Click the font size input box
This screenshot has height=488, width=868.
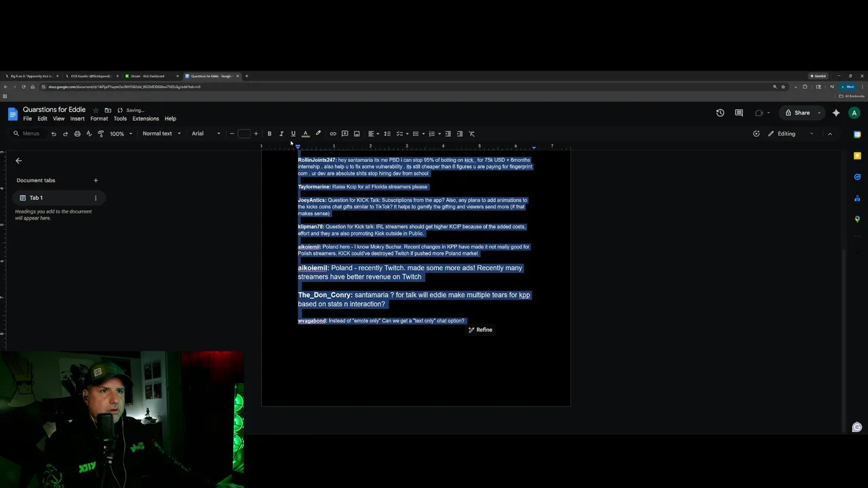pos(244,134)
